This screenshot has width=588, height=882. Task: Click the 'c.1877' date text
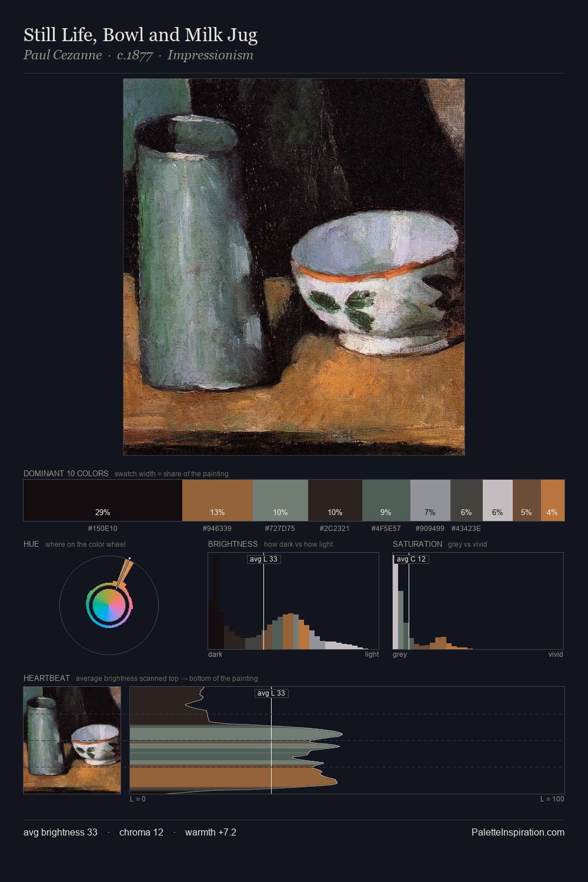coord(135,55)
